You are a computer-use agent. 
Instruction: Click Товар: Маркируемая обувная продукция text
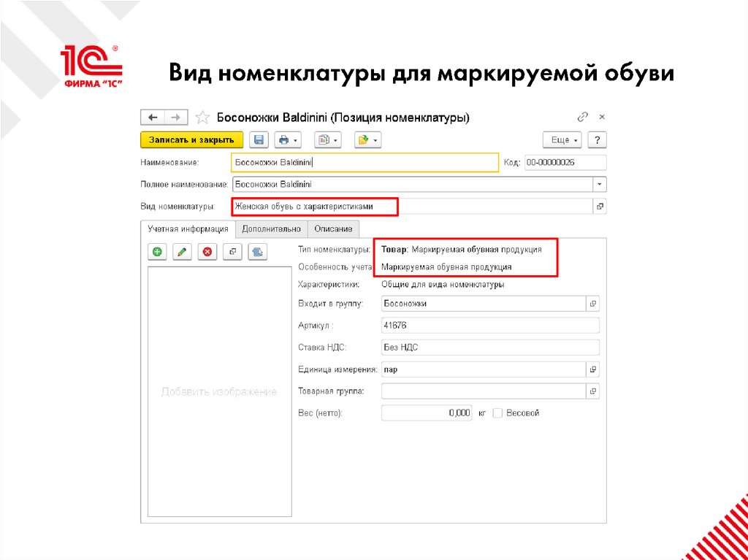point(462,250)
